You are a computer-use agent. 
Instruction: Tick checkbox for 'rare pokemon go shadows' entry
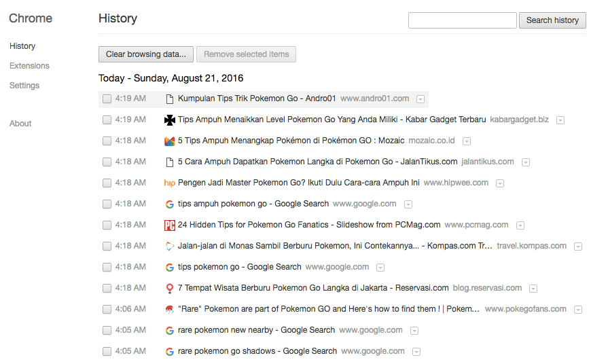tap(107, 352)
